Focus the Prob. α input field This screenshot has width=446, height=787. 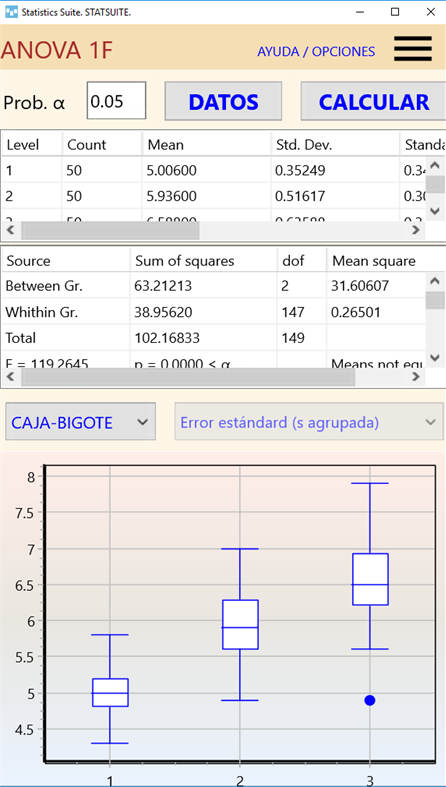116,101
